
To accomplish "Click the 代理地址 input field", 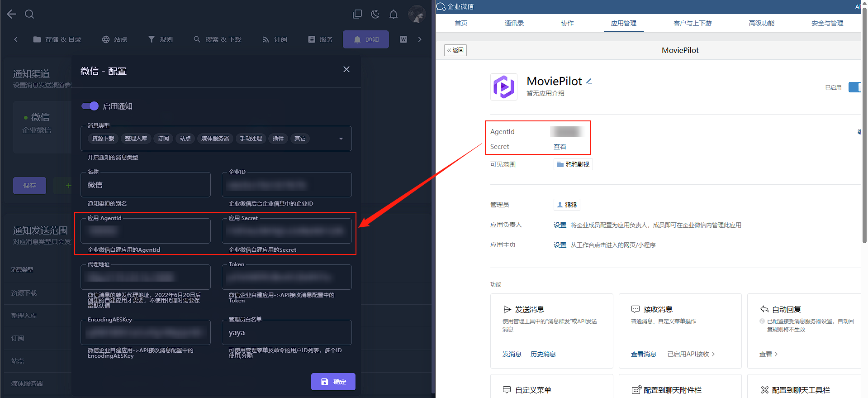I will (146, 277).
